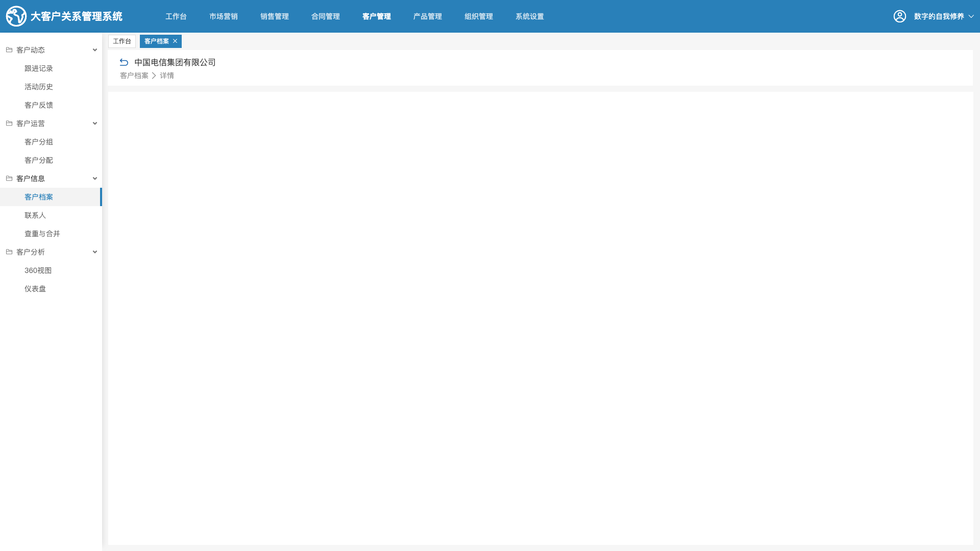
Task: Click the back arrow beside the company name
Action: point(124,62)
